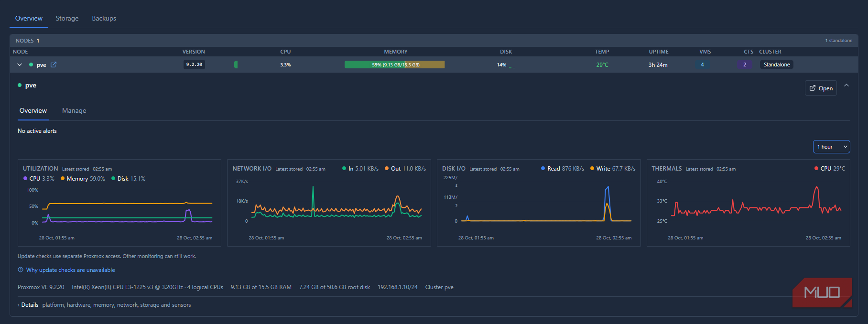
Task: Click the CTs count badge
Action: pos(744,65)
